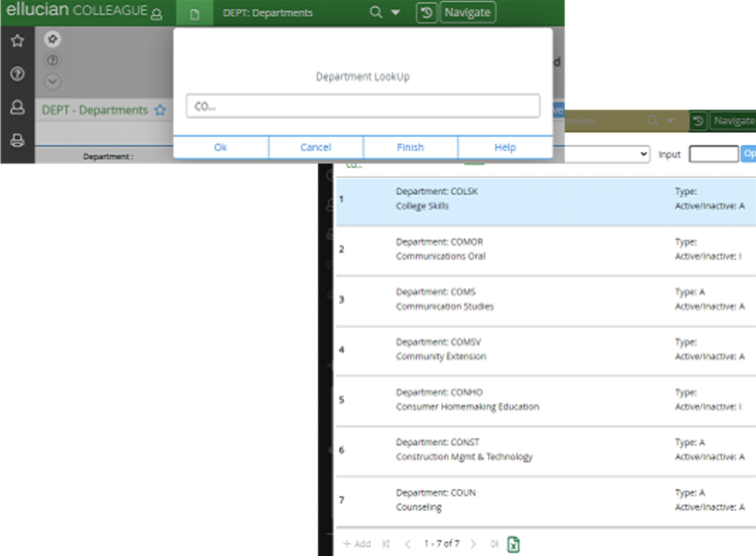Click the pin icon in the context panel

pos(53,39)
